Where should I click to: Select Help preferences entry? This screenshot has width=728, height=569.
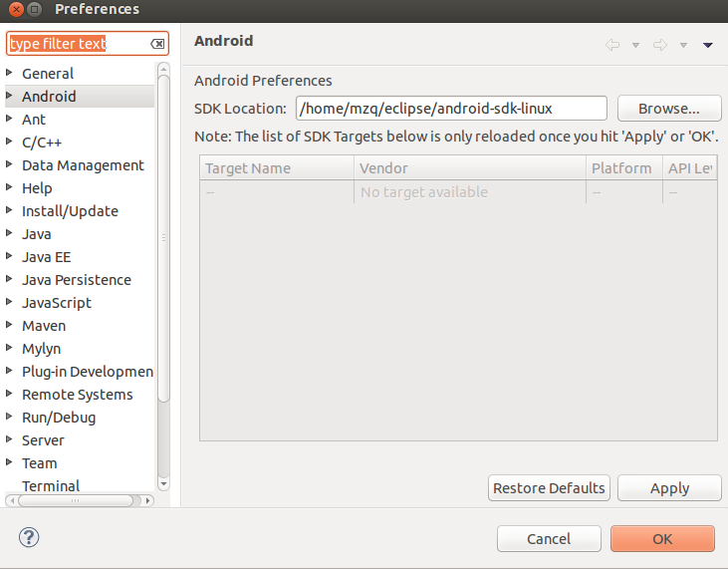coord(37,188)
